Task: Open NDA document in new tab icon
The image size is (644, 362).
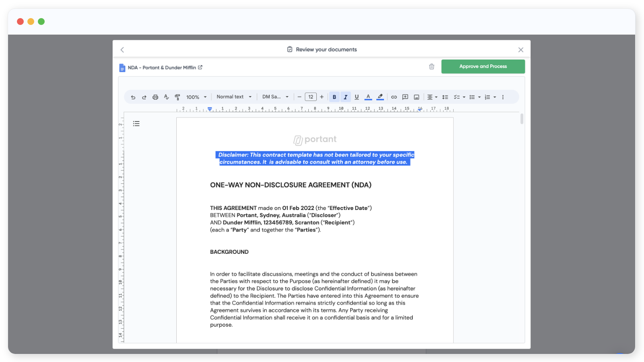Action: click(x=200, y=67)
